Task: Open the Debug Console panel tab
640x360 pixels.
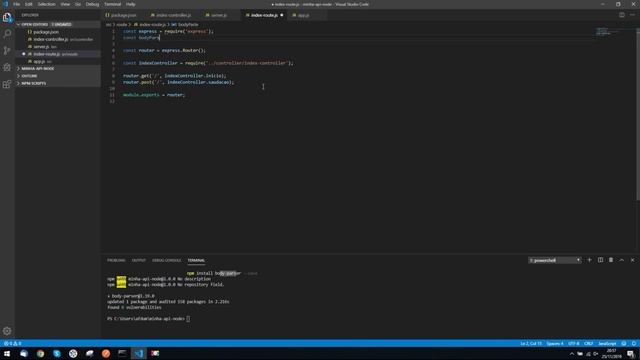Action: click(x=167, y=260)
